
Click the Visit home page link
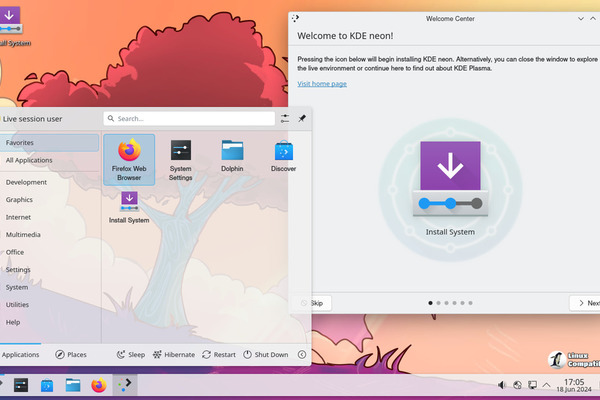(322, 84)
